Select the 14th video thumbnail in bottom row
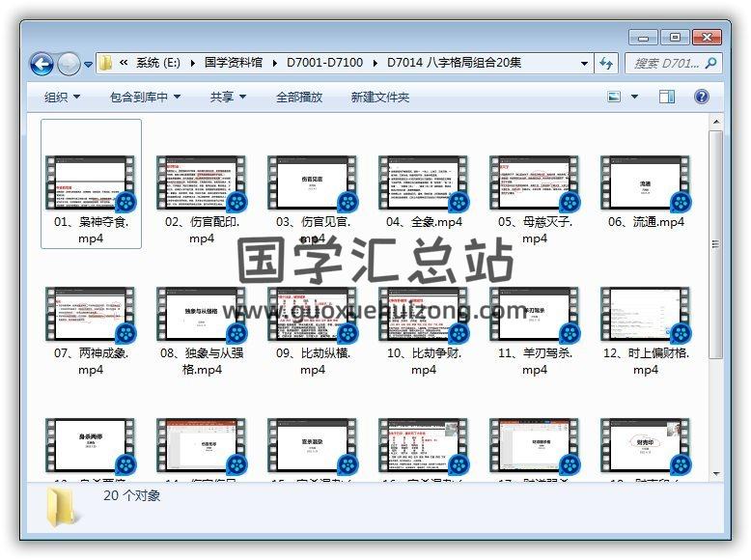 tap(202, 445)
